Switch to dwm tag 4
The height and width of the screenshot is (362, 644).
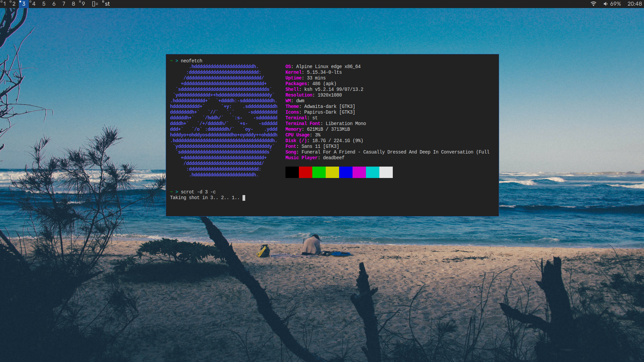click(34, 4)
